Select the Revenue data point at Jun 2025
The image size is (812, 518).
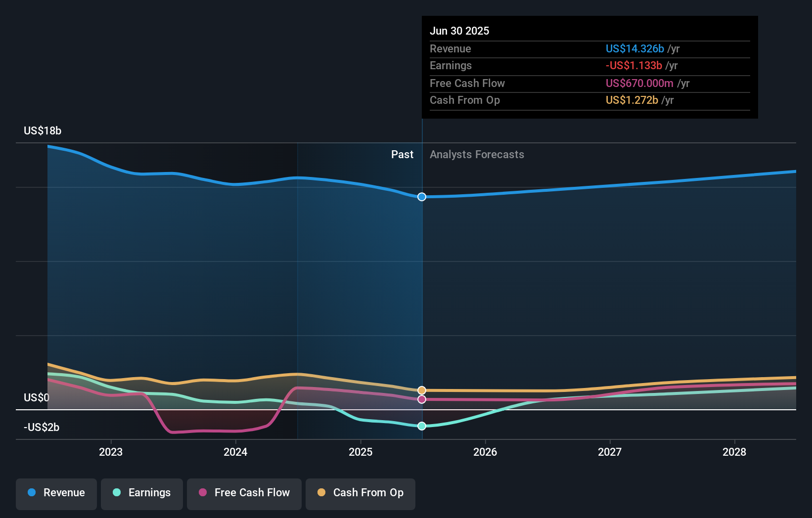tap(422, 197)
